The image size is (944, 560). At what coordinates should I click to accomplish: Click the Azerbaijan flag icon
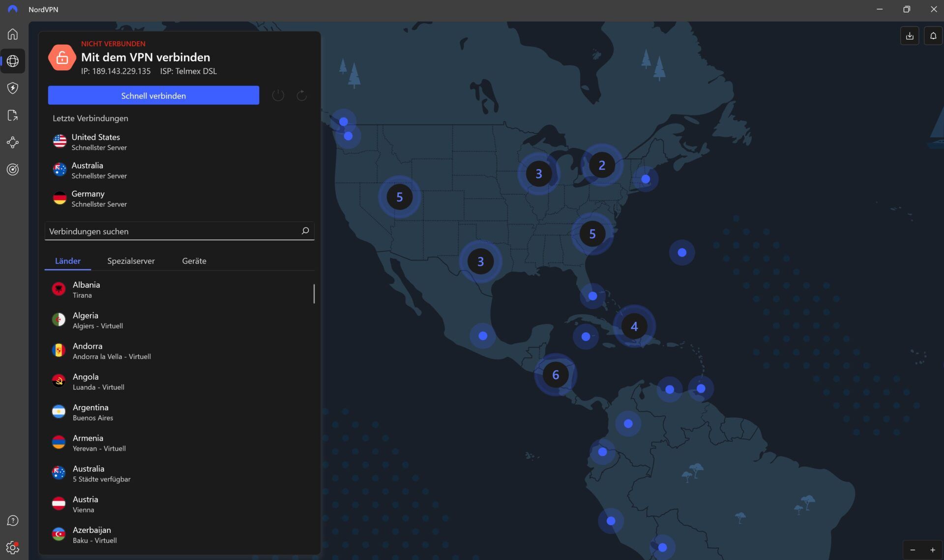(59, 534)
